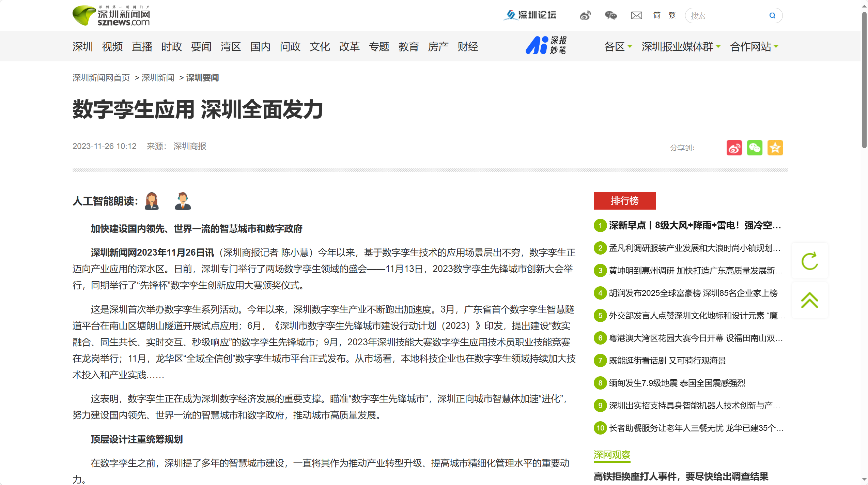Screen dimensions: 868x485
Task: Open ranking item 7 既能逛街看话剧
Action: 667,360
